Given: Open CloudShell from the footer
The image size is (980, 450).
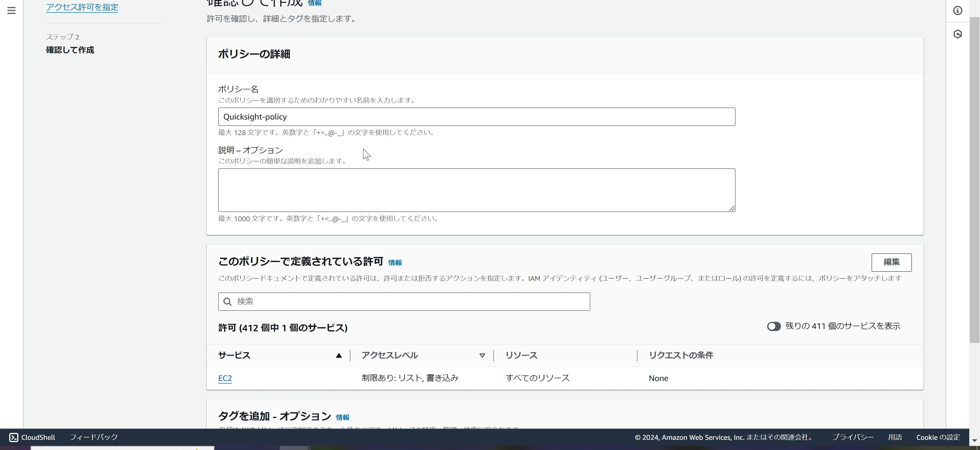Looking at the screenshot, I should click(x=32, y=437).
